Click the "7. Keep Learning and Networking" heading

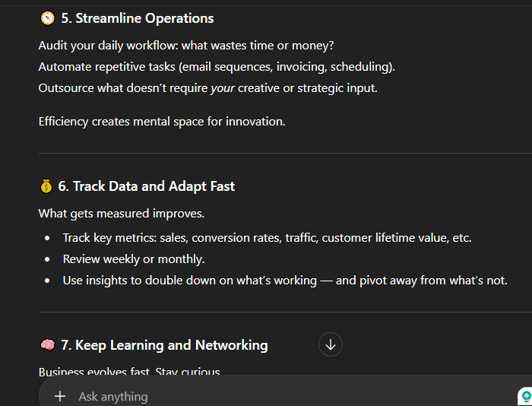click(164, 345)
